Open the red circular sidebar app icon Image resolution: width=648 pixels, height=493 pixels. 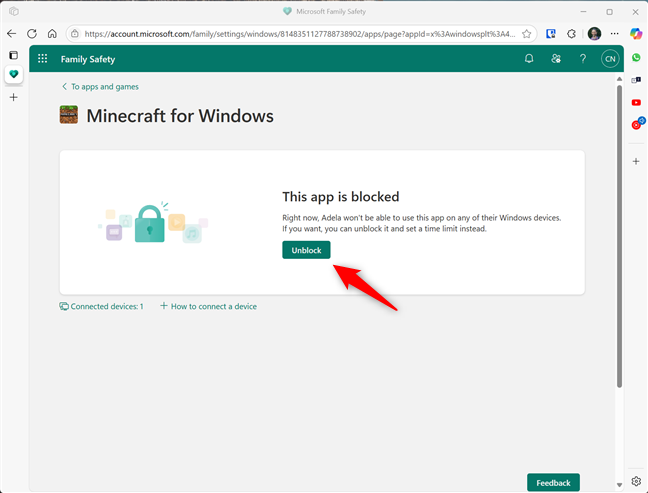pos(637,124)
